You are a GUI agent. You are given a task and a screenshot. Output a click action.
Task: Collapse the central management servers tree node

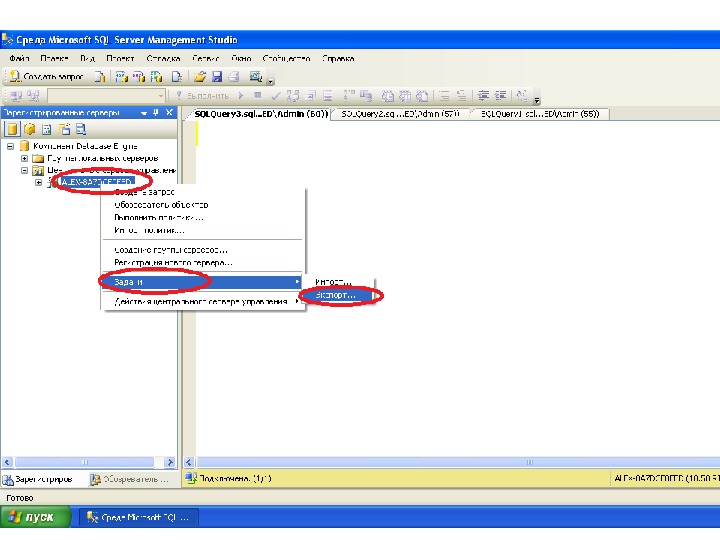pos(24,170)
